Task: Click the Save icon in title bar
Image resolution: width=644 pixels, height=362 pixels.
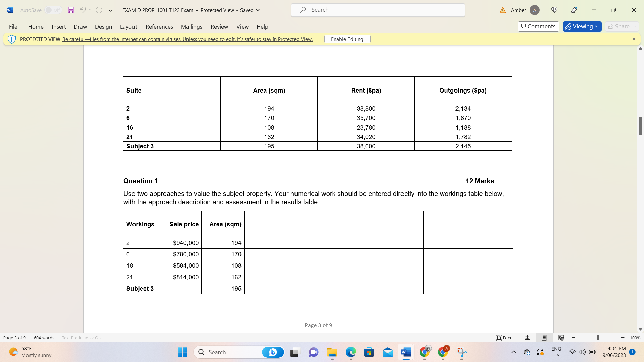Action: point(71,10)
